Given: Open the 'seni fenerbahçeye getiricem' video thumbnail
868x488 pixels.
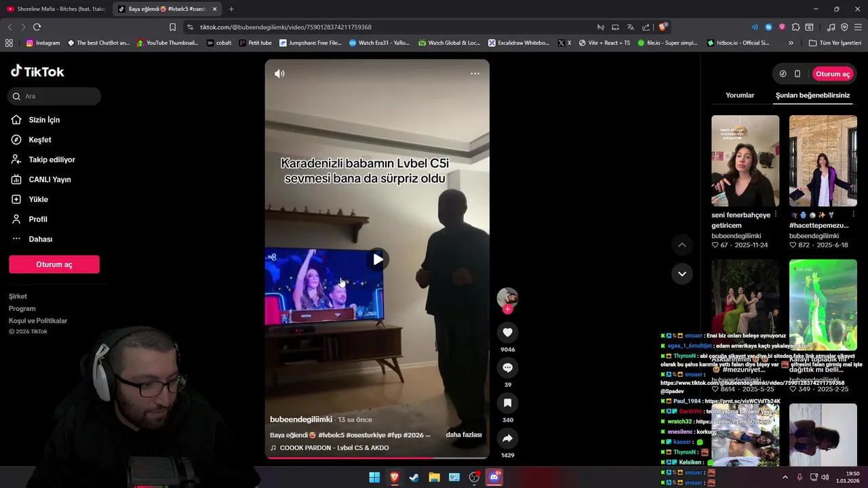Looking at the screenshot, I should [745, 161].
